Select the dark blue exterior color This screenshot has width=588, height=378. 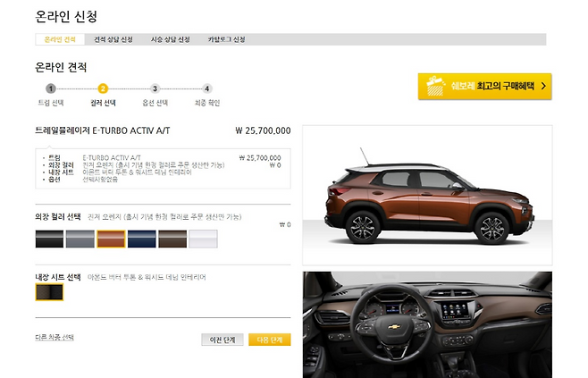[141, 239]
